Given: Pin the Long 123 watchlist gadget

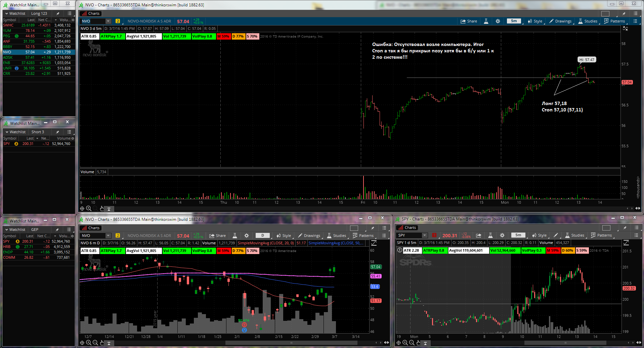Looking at the screenshot, I should (x=58, y=13).
